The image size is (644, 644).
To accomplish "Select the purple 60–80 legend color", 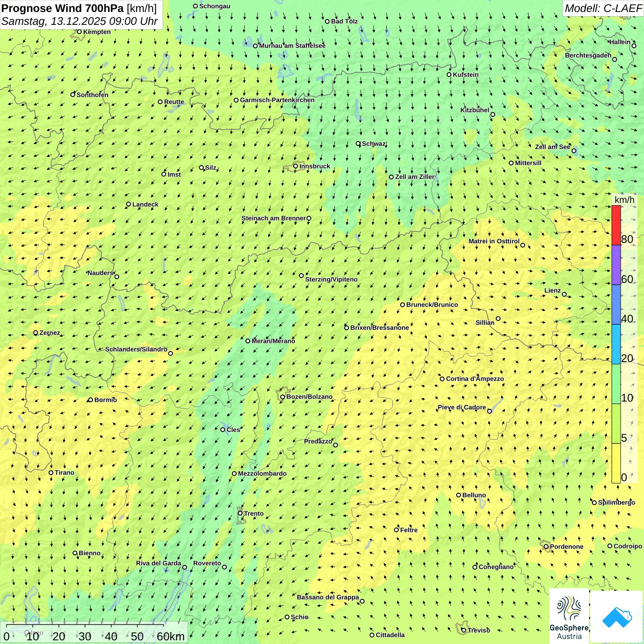I will (x=616, y=265).
